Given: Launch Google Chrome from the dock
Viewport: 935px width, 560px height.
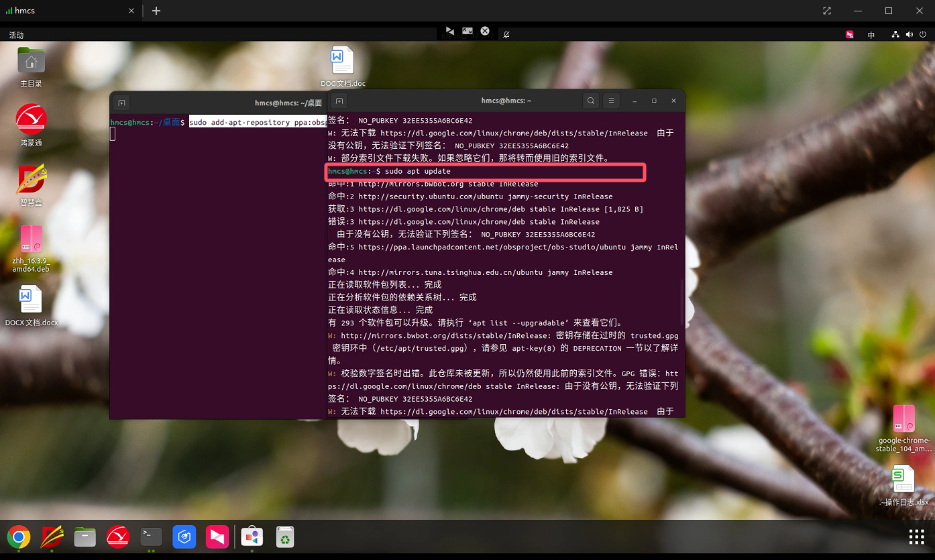Looking at the screenshot, I should [x=19, y=537].
